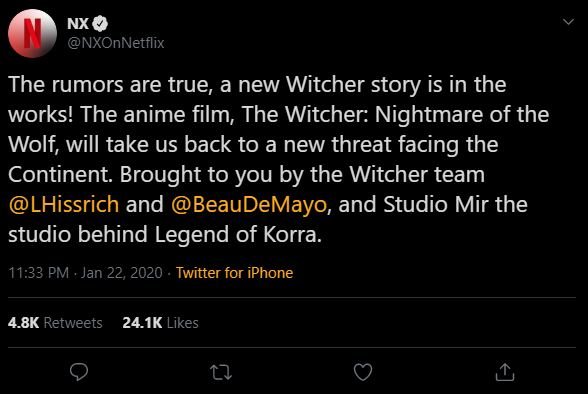Click the 'The rumors are true' opening line
This screenshot has height=394, width=588.
pos(108,84)
